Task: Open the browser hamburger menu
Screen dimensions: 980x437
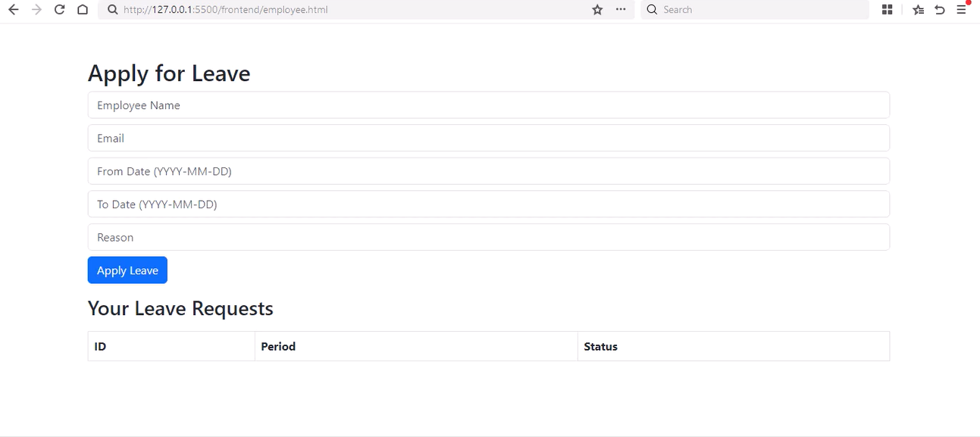Action: (961, 10)
